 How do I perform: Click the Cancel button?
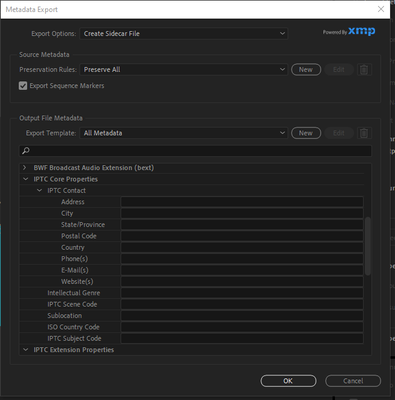(x=353, y=381)
